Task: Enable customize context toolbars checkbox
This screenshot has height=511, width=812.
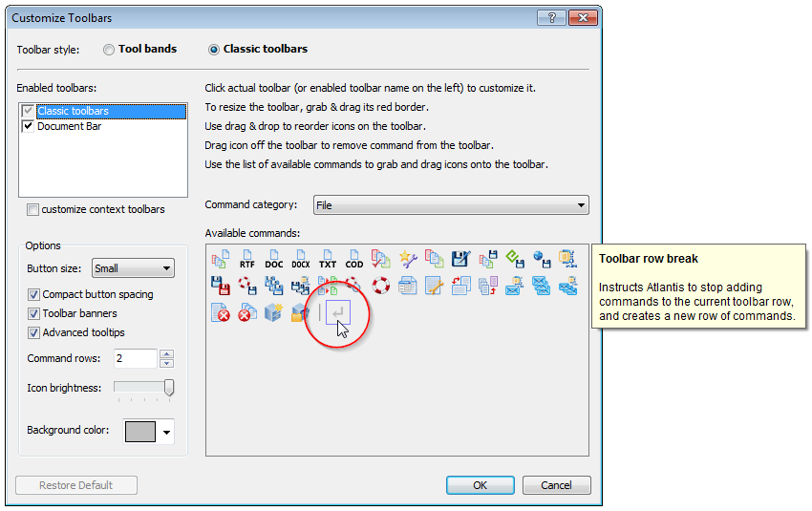Action: coord(32,210)
